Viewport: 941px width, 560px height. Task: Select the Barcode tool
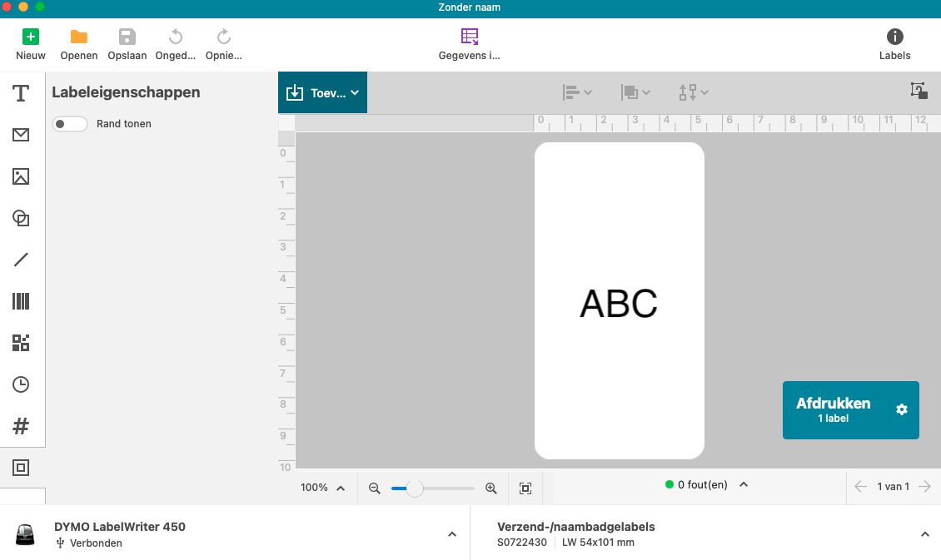[21, 301]
